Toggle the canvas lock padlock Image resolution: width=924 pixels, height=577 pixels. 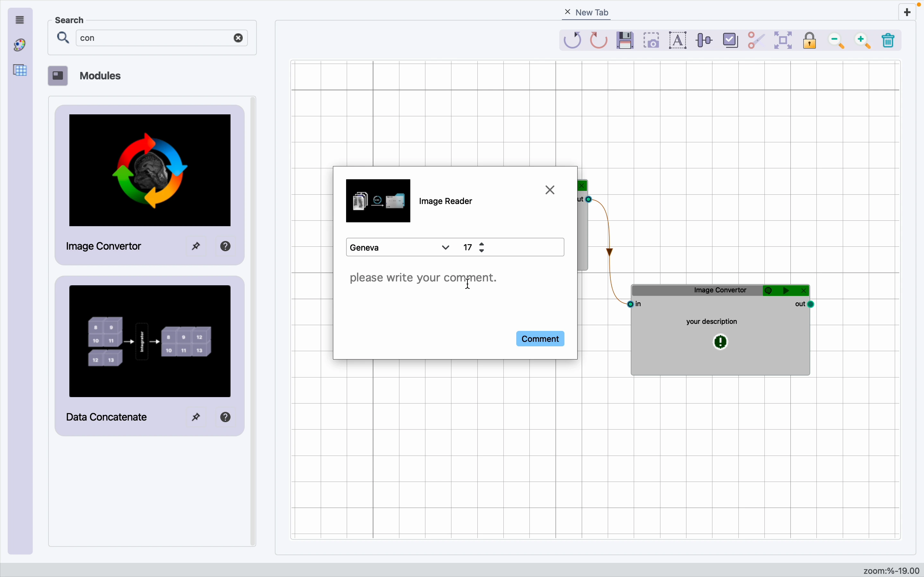(810, 40)
